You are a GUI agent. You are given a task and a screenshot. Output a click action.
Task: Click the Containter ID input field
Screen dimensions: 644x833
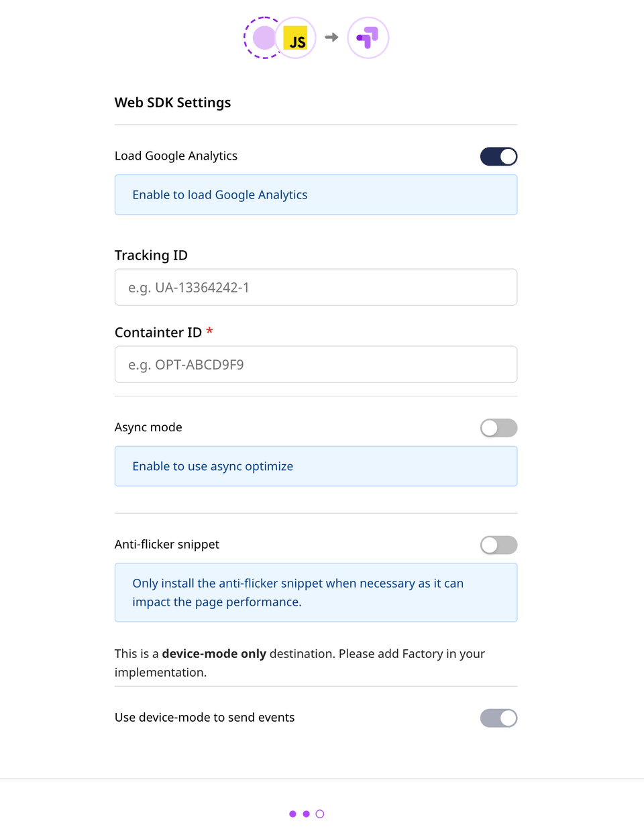pyautogui.click(x=315, y=364)
